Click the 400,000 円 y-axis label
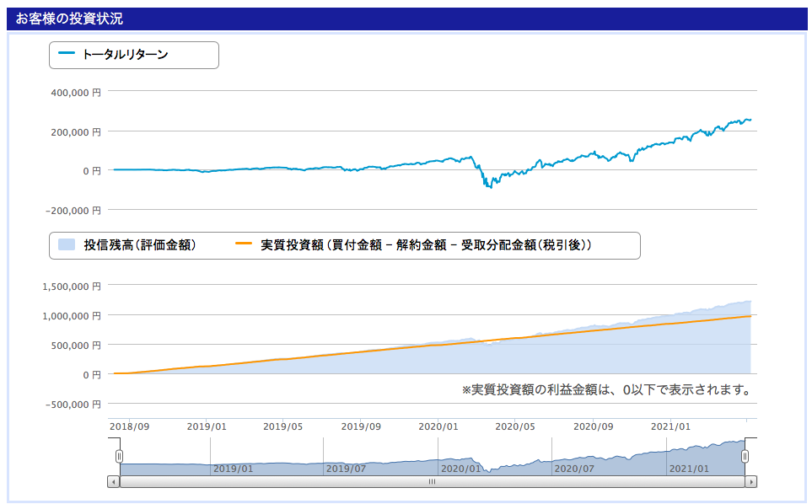The image size is (812, 504). pyautogui.click(x=76, y=93)
